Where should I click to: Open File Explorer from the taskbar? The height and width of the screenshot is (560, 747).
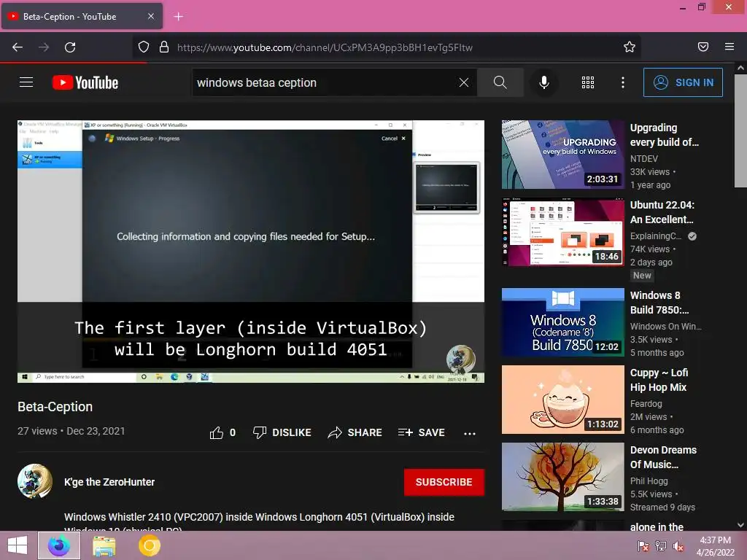click(x=104, y=545)
